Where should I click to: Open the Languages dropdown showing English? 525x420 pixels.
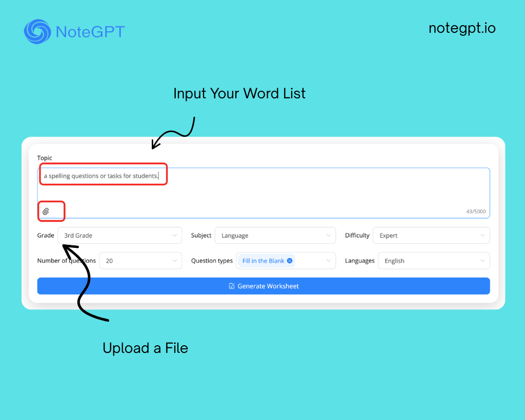click(434, 261)
